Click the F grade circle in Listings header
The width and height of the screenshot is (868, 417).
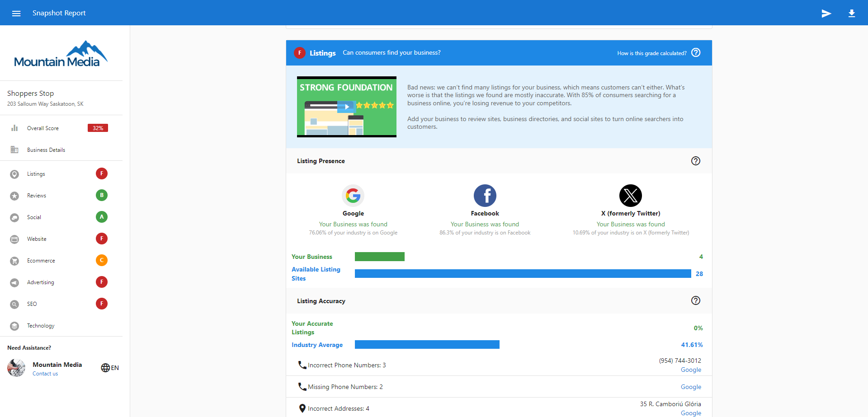tap(300, 53)
